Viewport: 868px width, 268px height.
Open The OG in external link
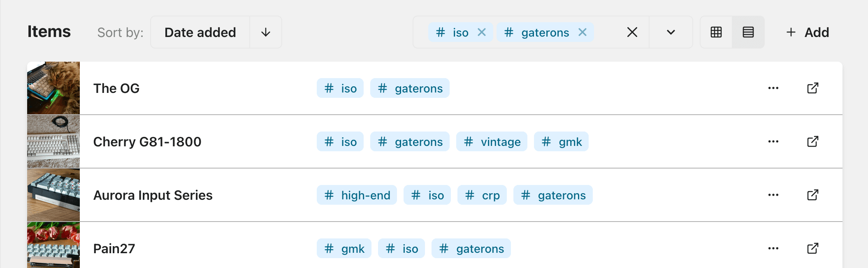click(813, 88)
